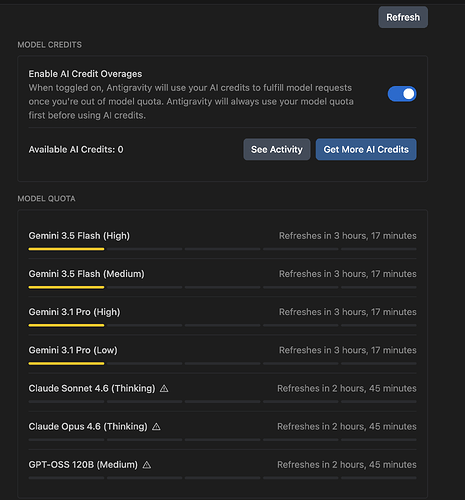Open See Activity
Image resolution: width=465 pixels, height=500 pixels.
pyautogui.click(x=277, y=149)
